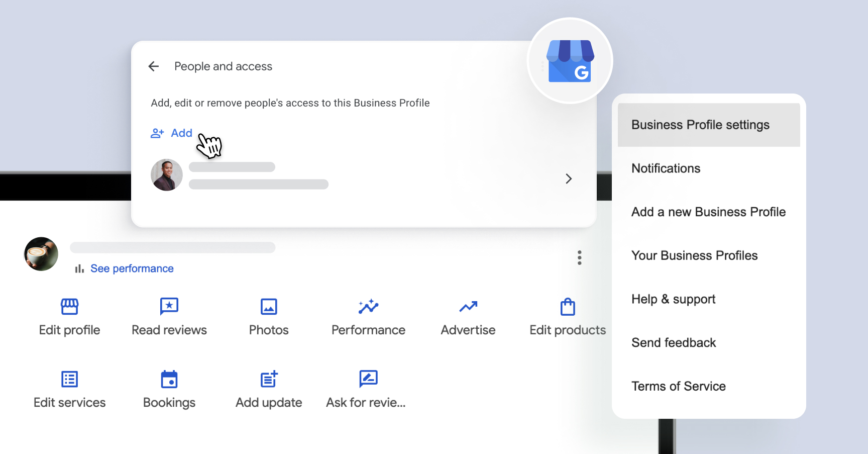The height and width of the screenshot is (454, 868).
Task: Expand the user access details chevron
Action: [568, 178]
